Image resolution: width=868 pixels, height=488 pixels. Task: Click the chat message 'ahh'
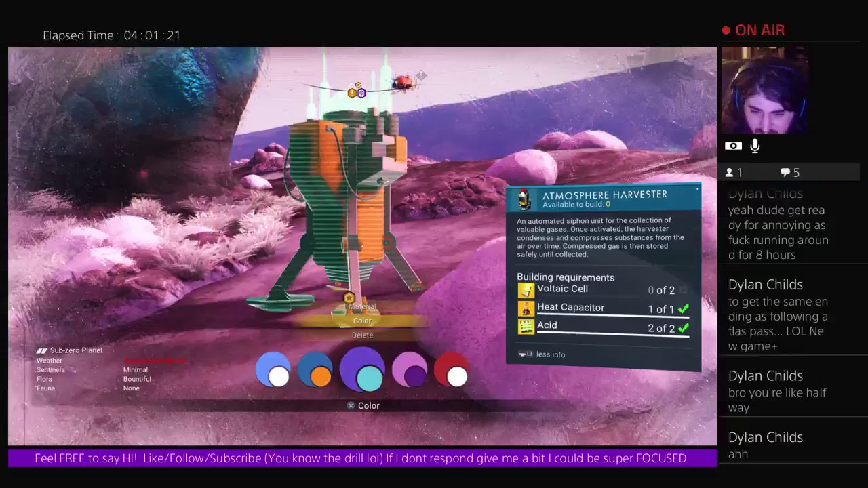tap(738, 454)
